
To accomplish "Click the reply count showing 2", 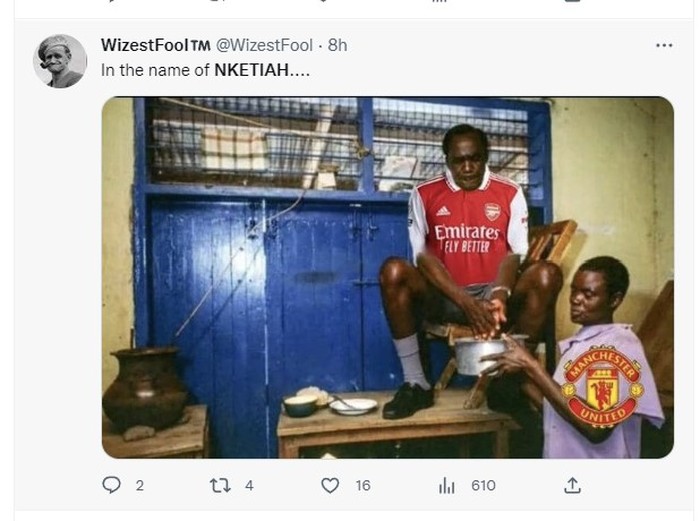I will pyautogui.click(x=139, y=485).
